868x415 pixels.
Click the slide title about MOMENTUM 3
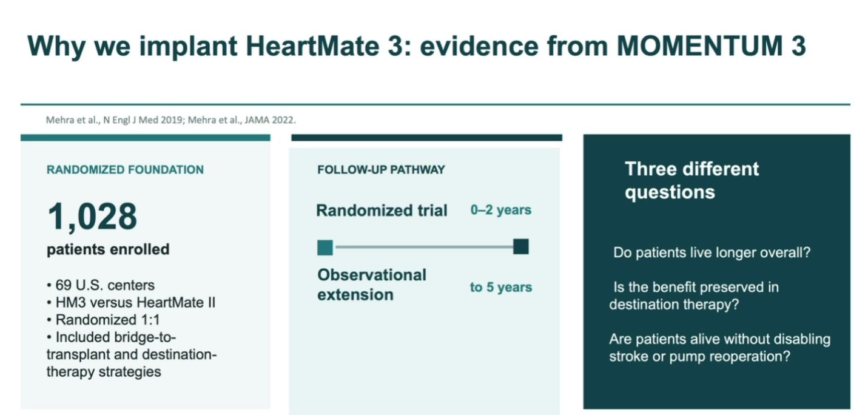(x=416, y=47)
